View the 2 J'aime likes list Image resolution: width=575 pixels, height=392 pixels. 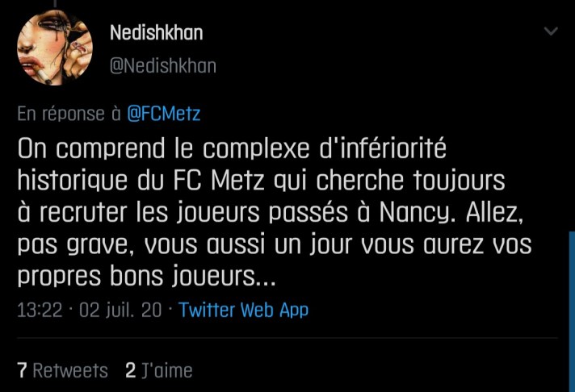(x=159, y=371)
